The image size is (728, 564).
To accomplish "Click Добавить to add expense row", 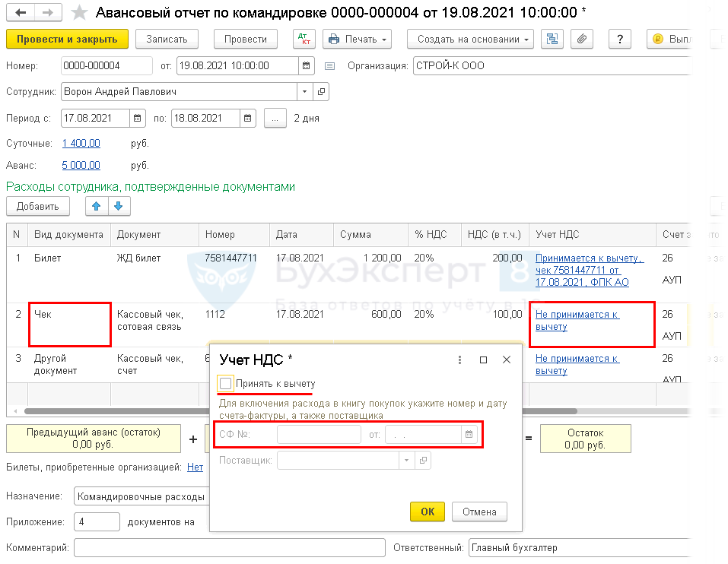I will pyautogui.click(x=37, y=206).
